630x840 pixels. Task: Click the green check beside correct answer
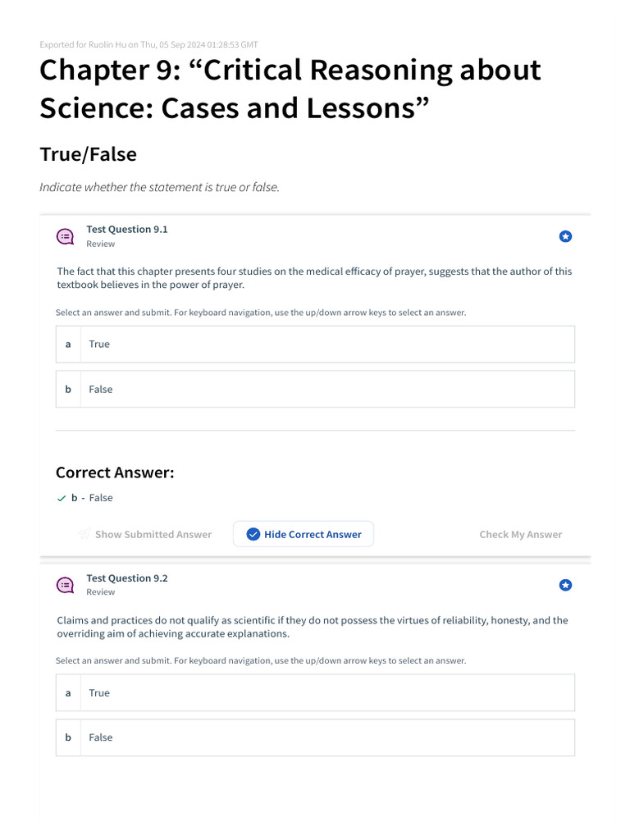click(x=62, y=499)
